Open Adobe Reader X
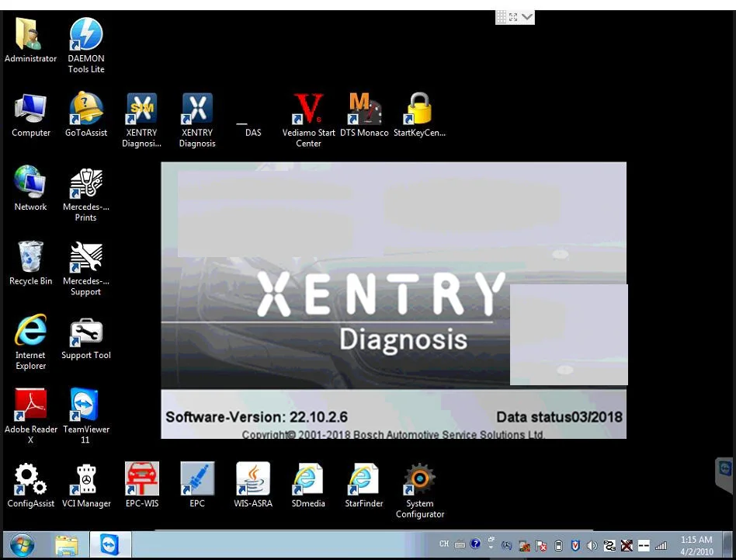736x560 pixels. point(30,416)
